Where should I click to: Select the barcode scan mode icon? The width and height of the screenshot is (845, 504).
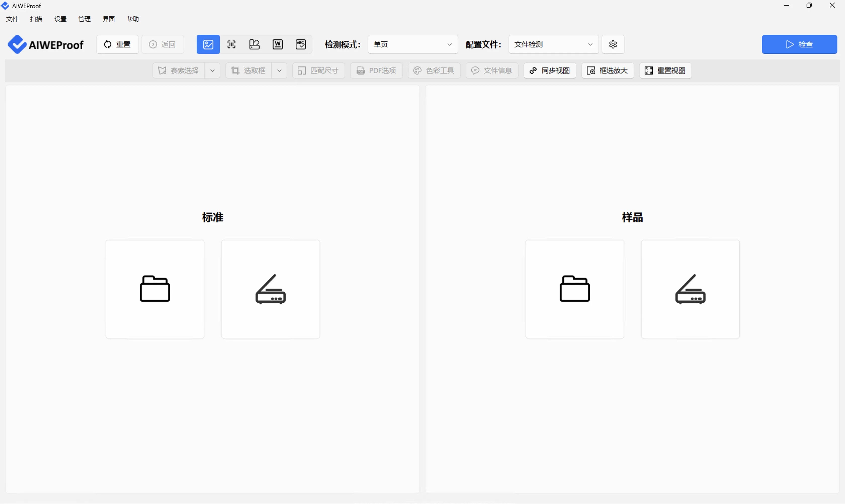point(231,44)
